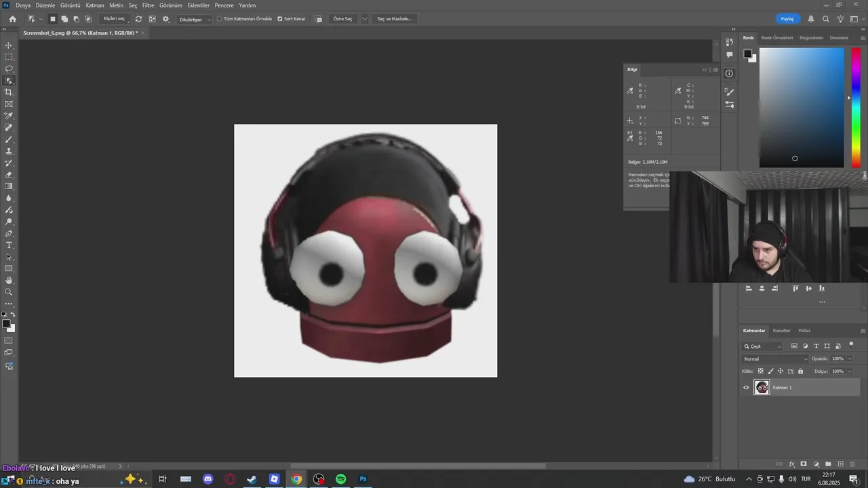The image size is (868, 488).
Task: Select the Move tool
Action: [9, 45]
